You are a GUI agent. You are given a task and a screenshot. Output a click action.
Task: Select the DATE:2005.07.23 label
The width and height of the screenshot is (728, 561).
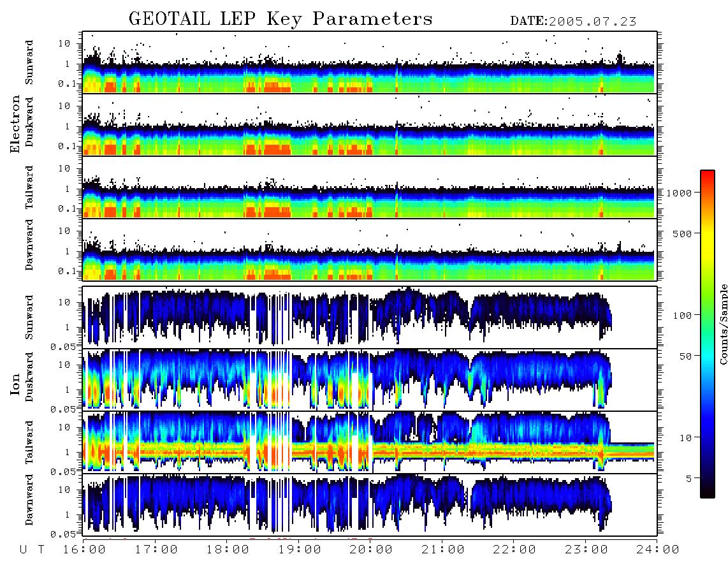tap(573, 22)
